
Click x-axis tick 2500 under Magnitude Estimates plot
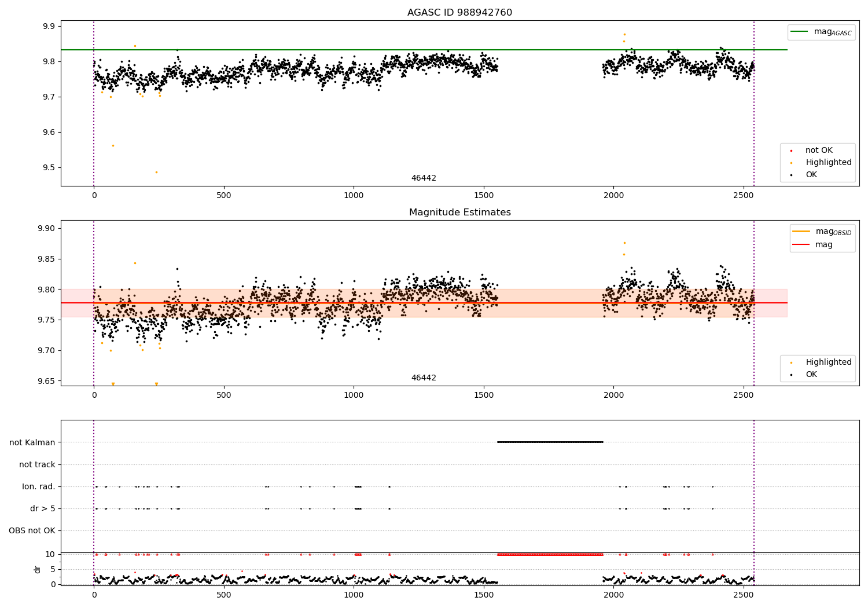click(744, 395)
